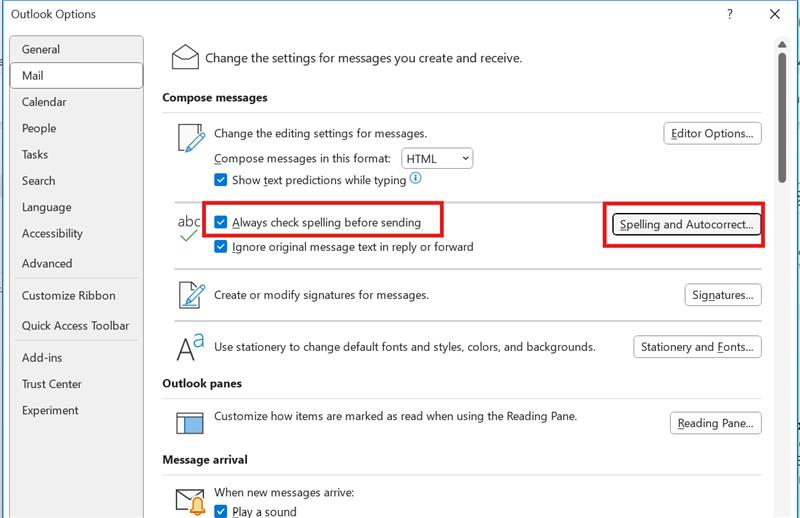Viewport: 800px width, 518px height.
Task: Click the 'Compose messages' section heading
Action: point(215,97)
